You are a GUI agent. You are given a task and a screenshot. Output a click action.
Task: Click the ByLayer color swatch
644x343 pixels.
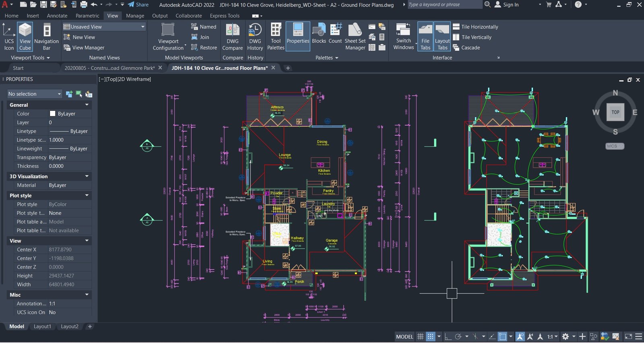click(52, 114)
